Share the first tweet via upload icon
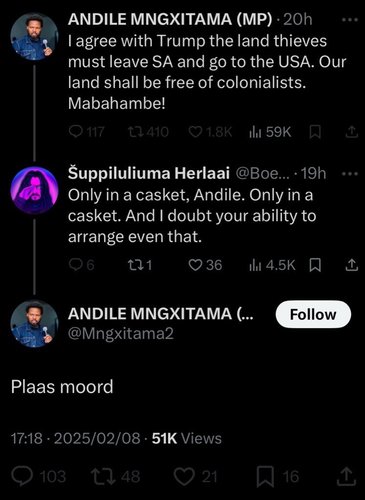The height and width of the screenshot is (500, 365). click(x=351, y=132)
